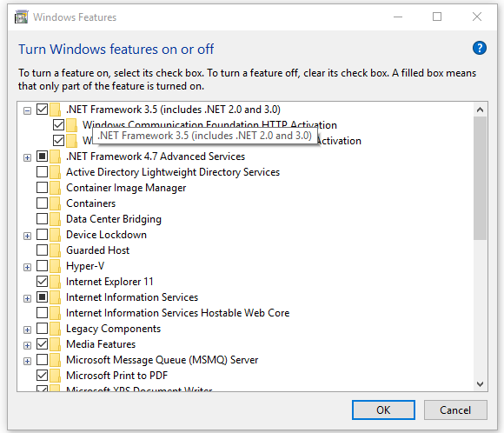Enable the Device Lockdown checkbox
This screenshot has width=504, height=433.
(42, 235)
